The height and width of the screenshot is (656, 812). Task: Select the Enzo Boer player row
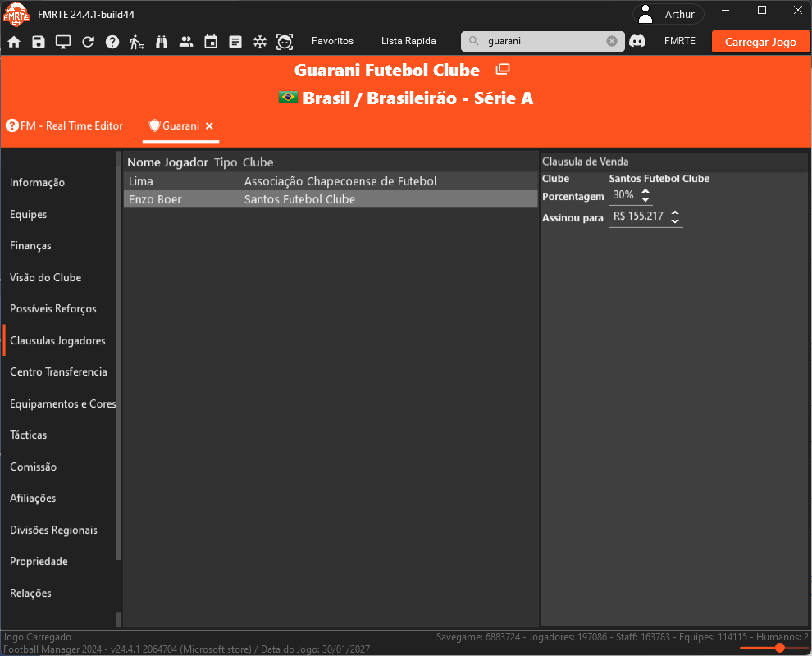pyautogui.click(x=331, y=199)
